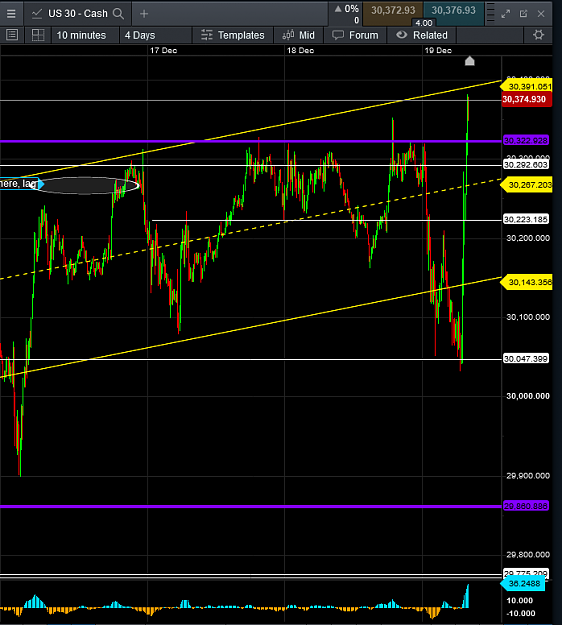Toggle the Mid price candle mode
The height and width of the screenshot is (625, 562).
(299, 35)
